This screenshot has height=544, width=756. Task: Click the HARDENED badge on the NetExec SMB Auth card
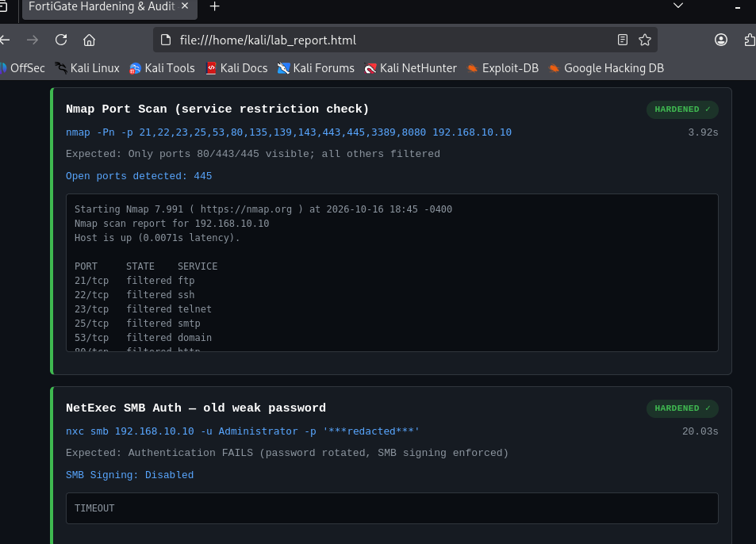point(682,408)
